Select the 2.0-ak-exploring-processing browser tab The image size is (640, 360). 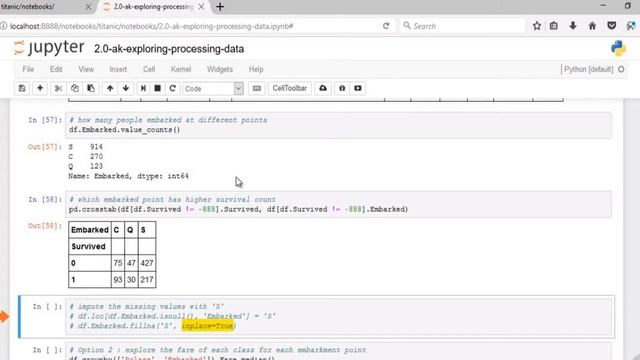pos(153,7)
